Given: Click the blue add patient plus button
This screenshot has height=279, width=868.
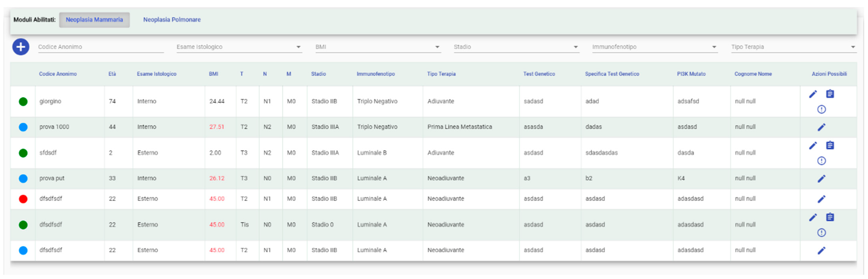Looking at the screenshot, I should [20, 47].
